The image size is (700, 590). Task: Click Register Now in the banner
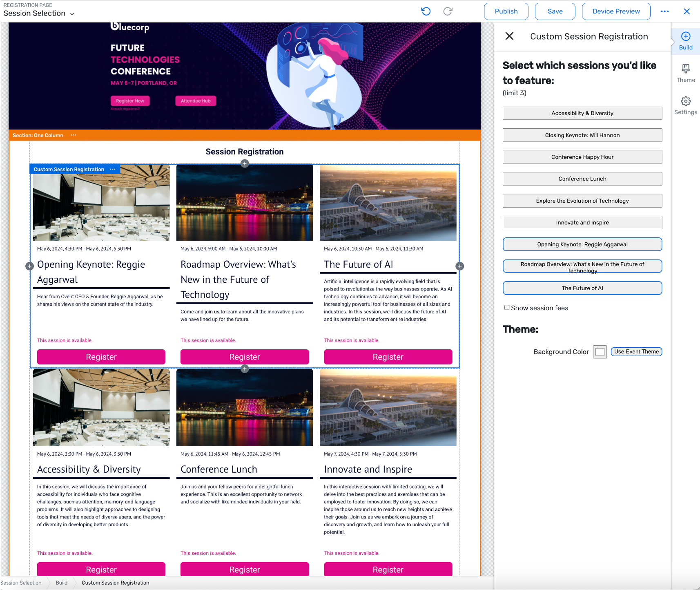tap(130, 101)
